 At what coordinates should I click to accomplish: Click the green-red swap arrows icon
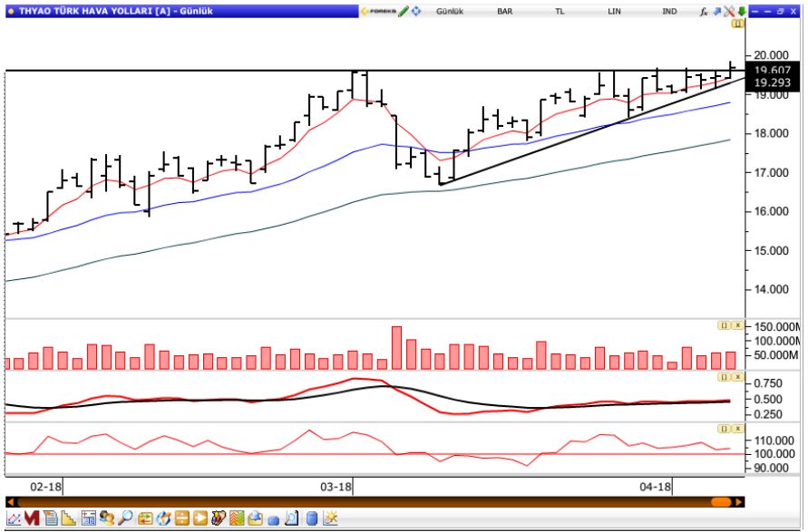pos(145,518)
